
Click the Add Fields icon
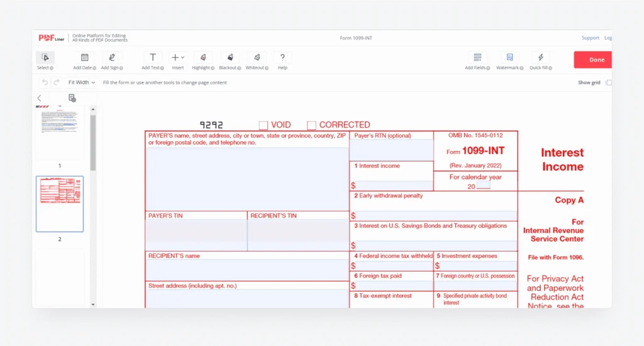[477, 57]
